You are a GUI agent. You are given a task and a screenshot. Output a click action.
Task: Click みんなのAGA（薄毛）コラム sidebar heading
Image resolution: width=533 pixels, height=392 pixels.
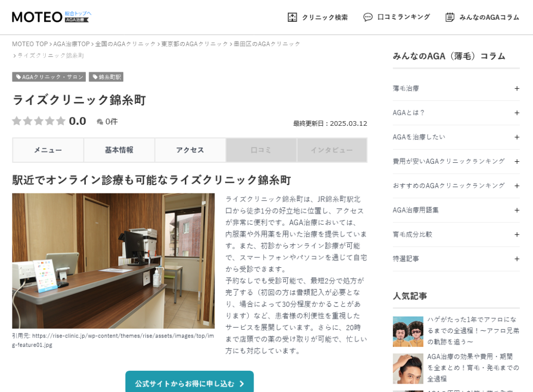pyautogui.click(x=449, y=56)
